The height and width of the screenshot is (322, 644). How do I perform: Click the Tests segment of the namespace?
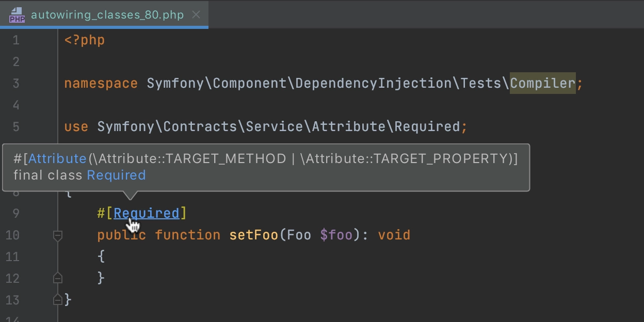point(481,83)
